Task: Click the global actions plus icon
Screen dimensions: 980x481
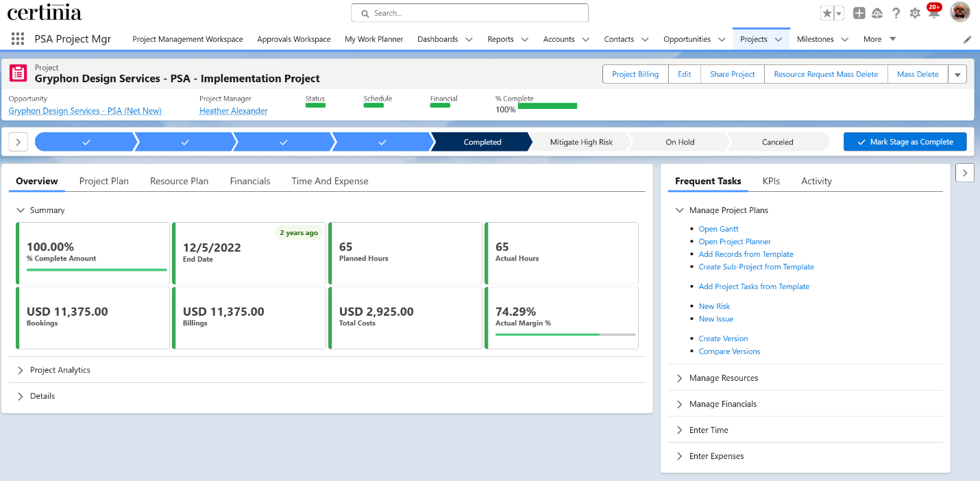Action: coord(859,13)
